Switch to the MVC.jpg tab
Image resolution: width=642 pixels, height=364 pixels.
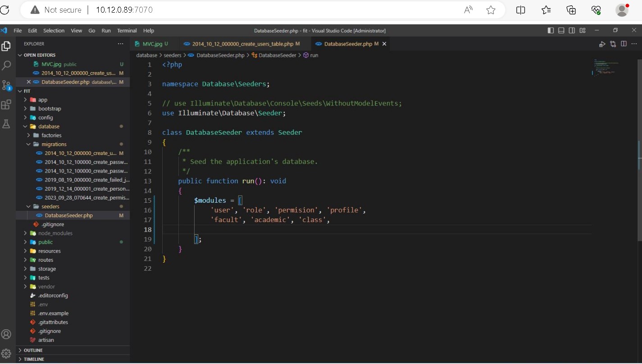point(152,44)
